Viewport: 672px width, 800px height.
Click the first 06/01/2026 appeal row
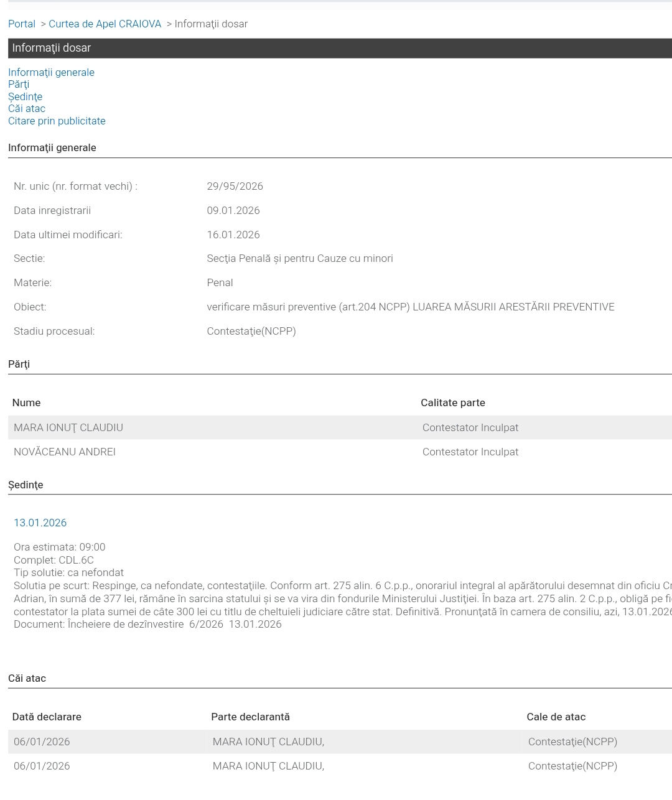(x=340, y=742)
